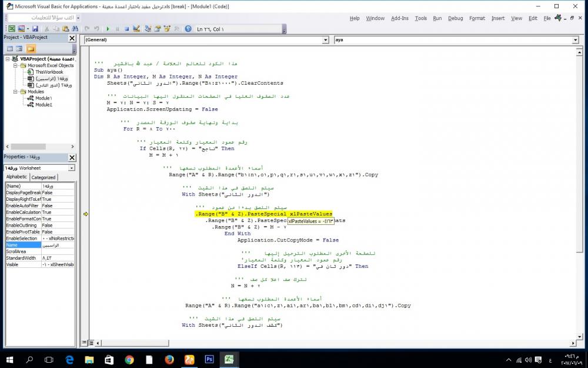
Task: Continue running macro with green play icon
Action: (x=108, y=29)
